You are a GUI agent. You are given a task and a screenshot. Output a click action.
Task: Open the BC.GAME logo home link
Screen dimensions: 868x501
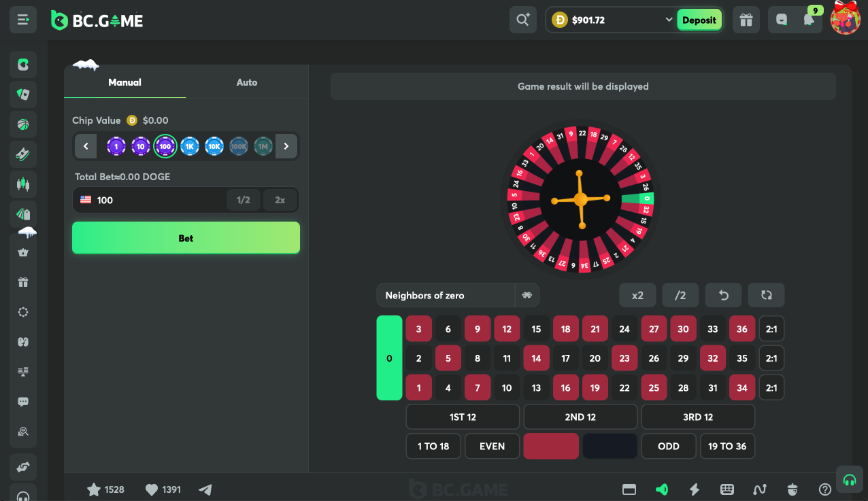(x=97, y=20)
